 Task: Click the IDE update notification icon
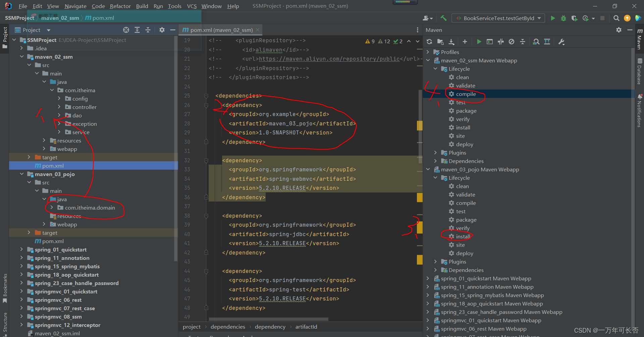pyautogui.click(x=627, y=18)
